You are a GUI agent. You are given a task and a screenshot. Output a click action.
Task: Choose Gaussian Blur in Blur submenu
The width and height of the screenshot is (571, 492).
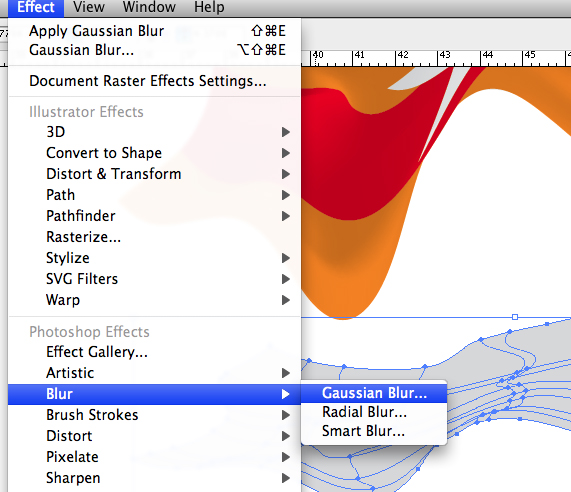click(x=374, y=393)
